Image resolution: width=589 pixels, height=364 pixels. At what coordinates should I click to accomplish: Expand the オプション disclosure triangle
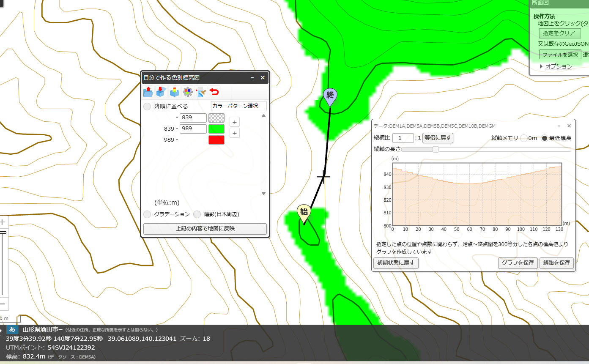(541, 66)
